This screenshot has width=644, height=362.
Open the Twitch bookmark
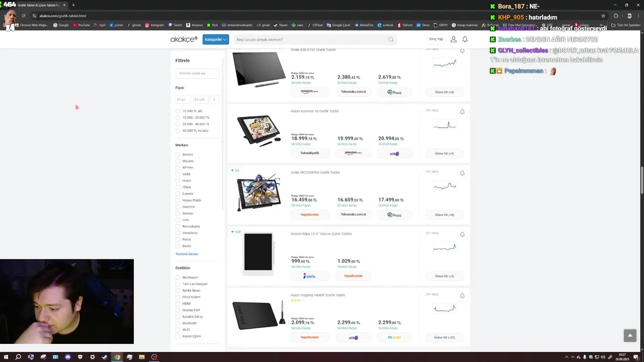pos(175,25)
